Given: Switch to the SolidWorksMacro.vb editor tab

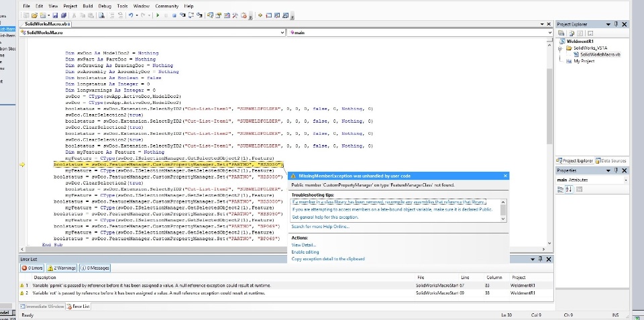Looking at the screenshot, I should (48, 24).
